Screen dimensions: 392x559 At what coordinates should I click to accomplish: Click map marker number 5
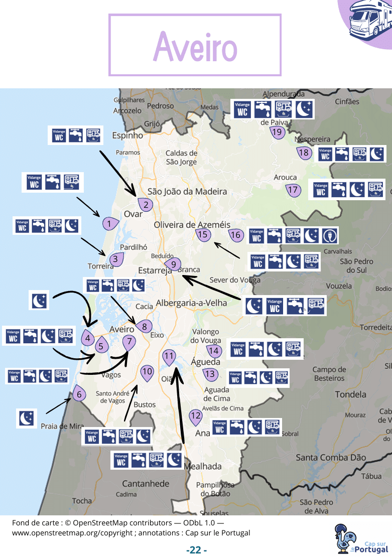click(x=102, y=345)
